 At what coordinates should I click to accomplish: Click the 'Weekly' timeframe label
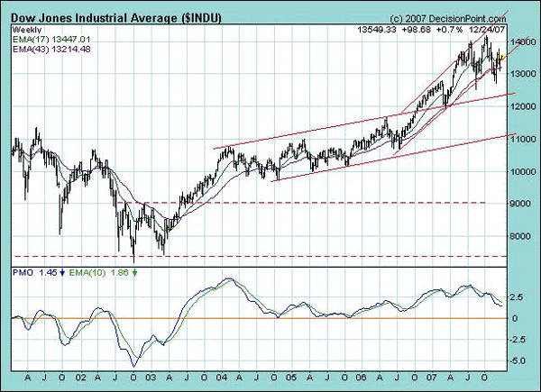pyautogui.click(x=27, y=30)
